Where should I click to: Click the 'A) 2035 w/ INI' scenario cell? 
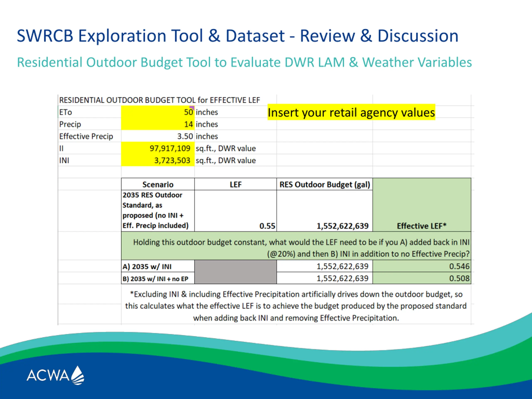point(158,266)
